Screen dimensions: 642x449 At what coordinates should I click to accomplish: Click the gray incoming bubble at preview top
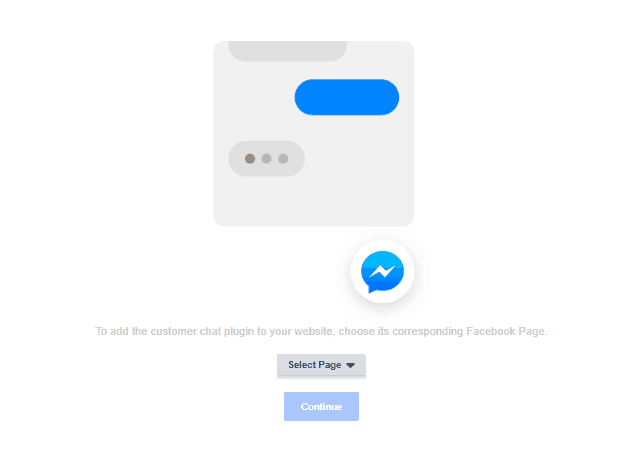pyautogui.click(x=287, y=51)
